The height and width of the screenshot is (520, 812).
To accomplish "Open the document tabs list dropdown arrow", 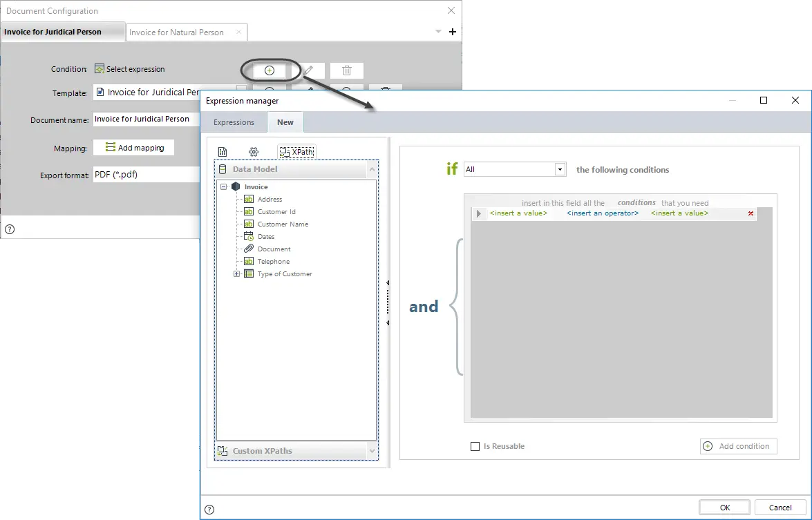I will (x=438, y=32).
